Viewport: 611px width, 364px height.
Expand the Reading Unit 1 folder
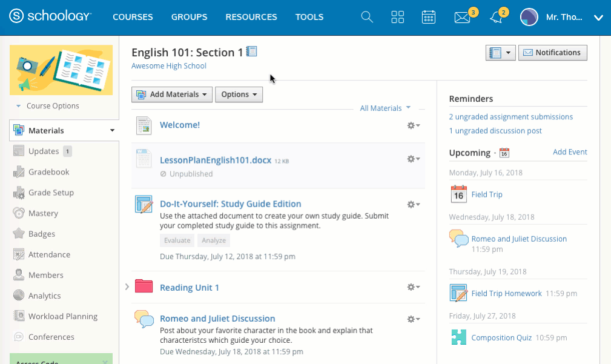[127, 287]
